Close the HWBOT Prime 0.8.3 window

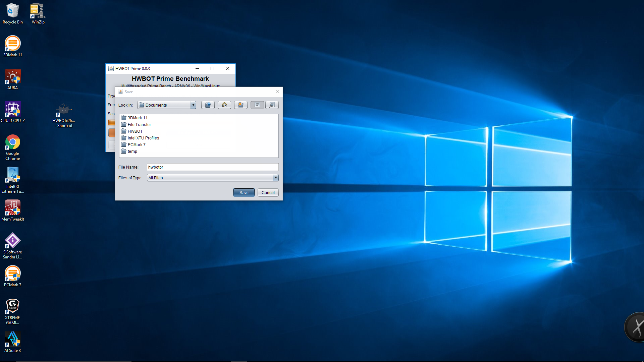[x=228, y=68]
